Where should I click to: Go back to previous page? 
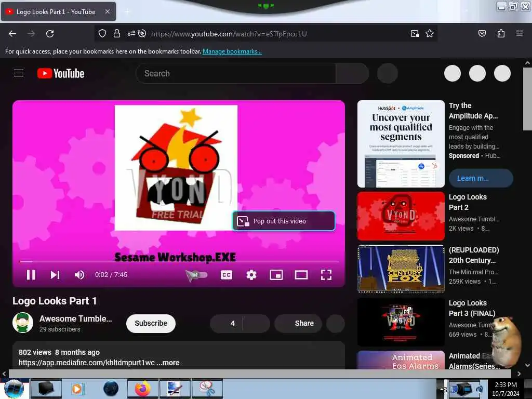point(12,34)
